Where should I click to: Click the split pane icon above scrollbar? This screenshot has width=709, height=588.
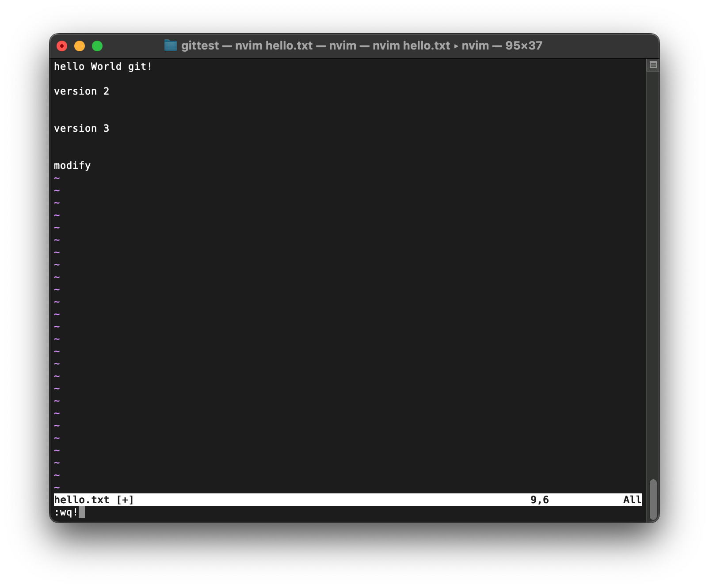653,65
